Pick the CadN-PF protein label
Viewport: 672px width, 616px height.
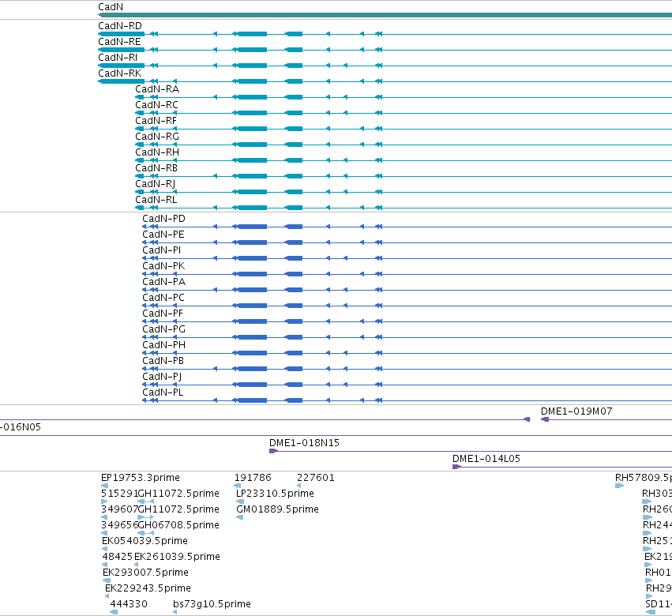coord(163,314)
